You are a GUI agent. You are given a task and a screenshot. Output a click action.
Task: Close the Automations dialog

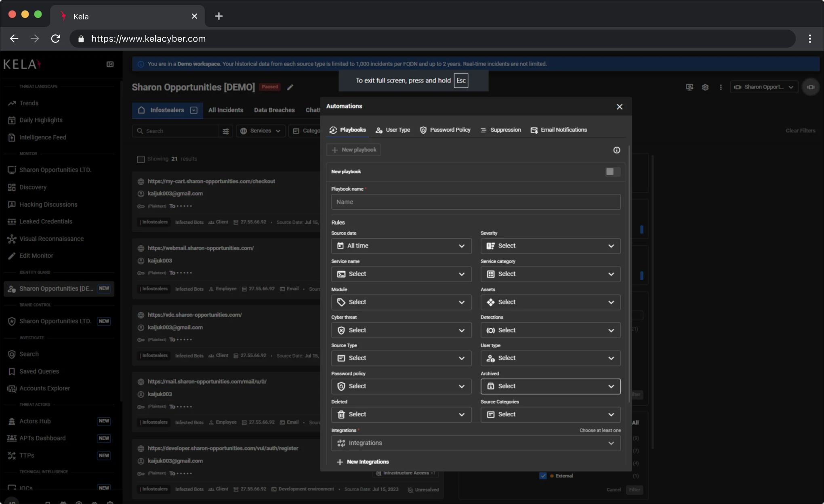[x=619, y=107]
